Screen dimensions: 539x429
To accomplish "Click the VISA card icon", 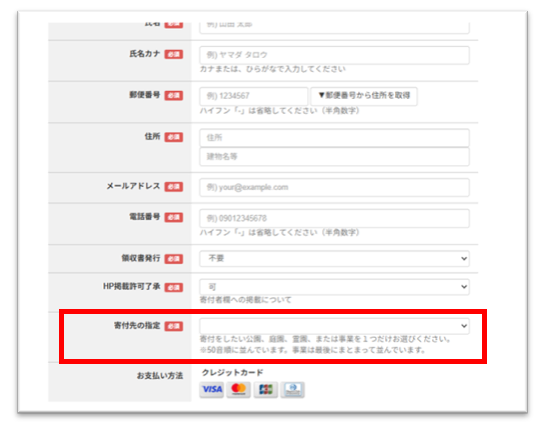I will pyautogui.click(x=212, y=389).
